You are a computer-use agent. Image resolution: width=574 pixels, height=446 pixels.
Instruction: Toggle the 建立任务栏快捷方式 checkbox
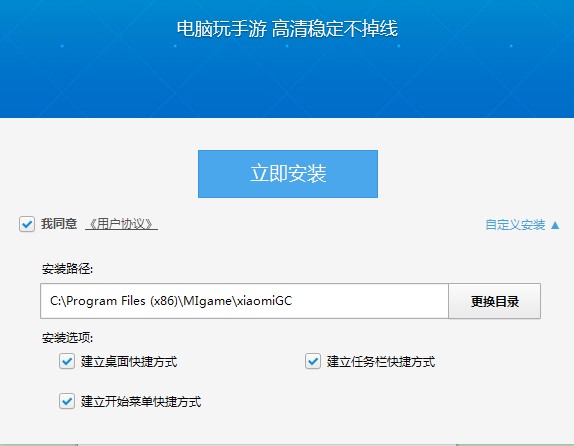313,361
